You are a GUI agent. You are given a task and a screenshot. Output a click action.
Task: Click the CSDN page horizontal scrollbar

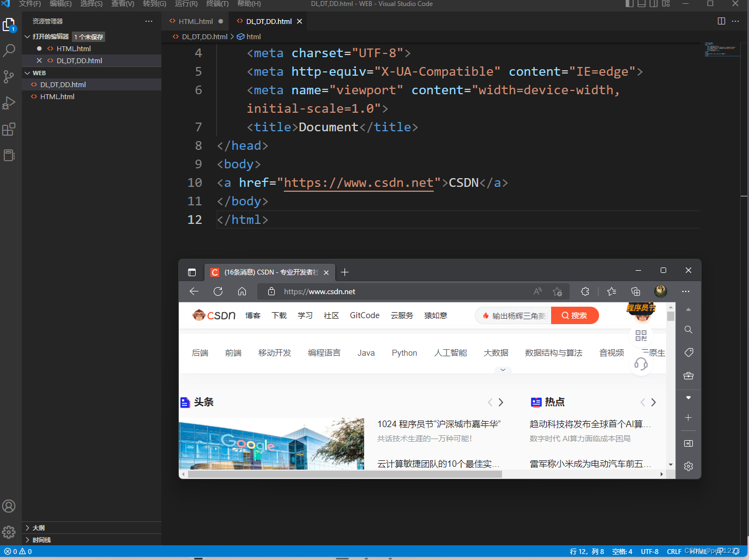pos(345,474)
